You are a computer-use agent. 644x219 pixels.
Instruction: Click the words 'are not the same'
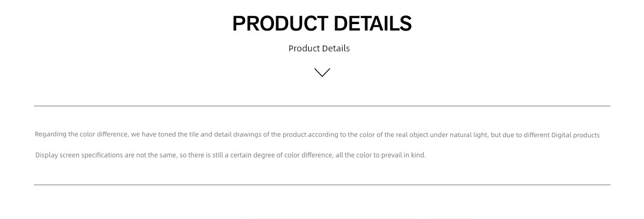click(150, 155)
